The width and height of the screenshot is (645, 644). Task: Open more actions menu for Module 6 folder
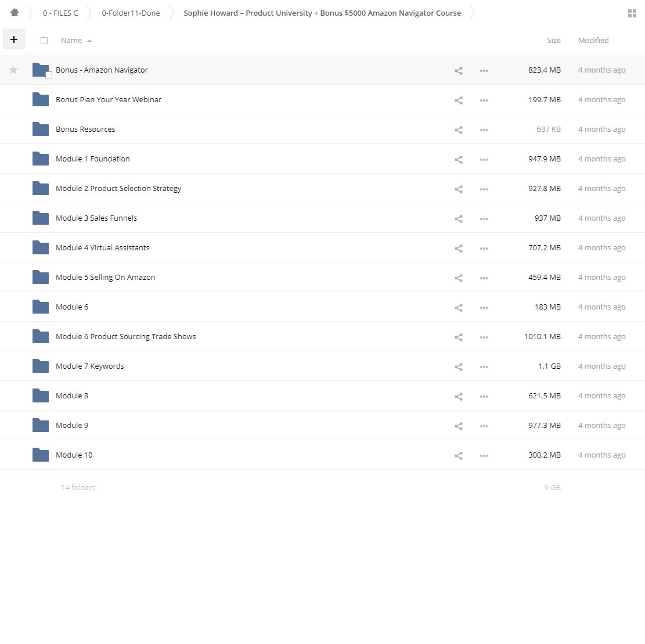tap(484, 308)
